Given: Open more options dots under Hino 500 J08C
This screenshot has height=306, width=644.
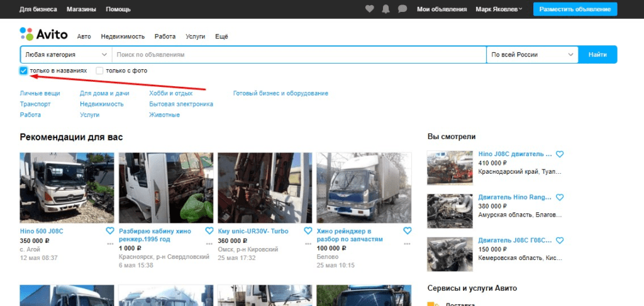Looking at the screenshot, I should 110,242.
